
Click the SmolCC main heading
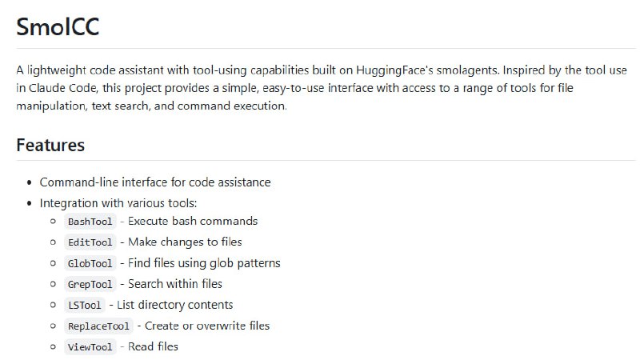58,26
